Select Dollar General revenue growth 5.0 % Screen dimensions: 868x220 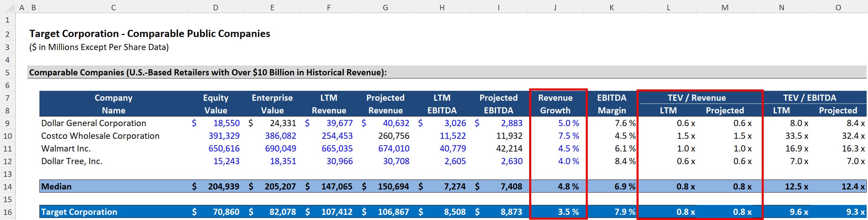click(x=568, y=123)
